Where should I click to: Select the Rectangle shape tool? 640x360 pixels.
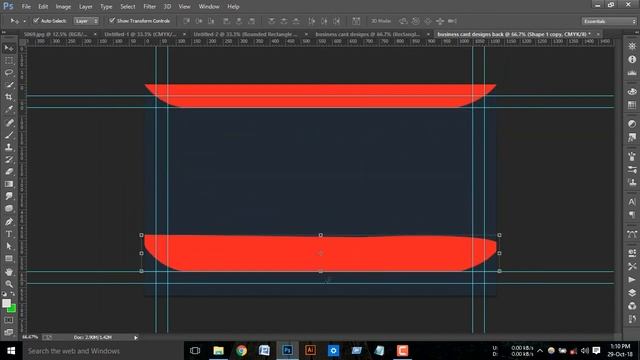9,259
